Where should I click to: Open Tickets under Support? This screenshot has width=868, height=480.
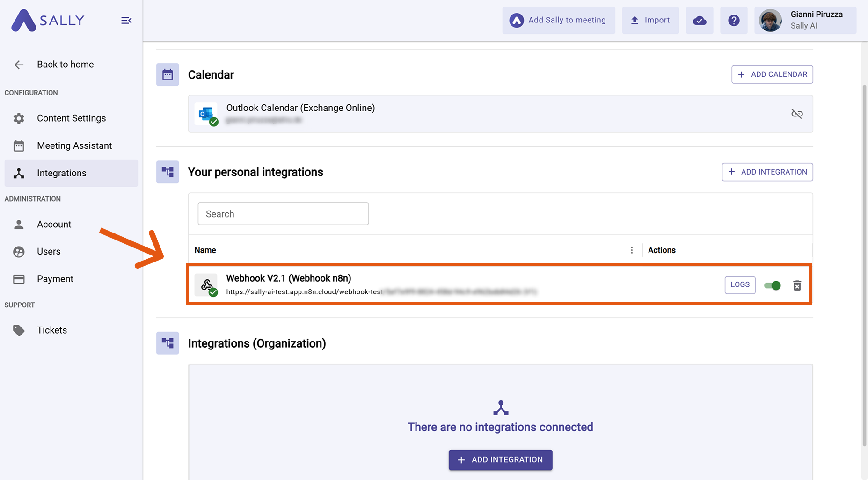point(51,330)
